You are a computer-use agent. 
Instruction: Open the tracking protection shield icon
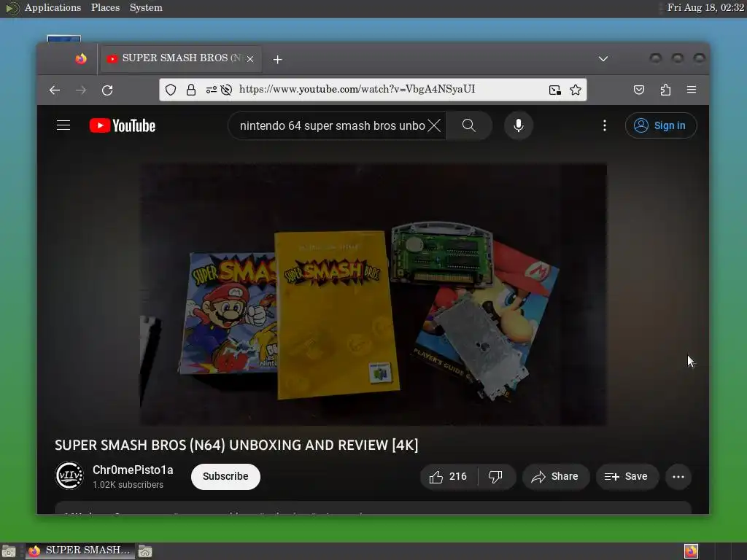click(171, 90)
